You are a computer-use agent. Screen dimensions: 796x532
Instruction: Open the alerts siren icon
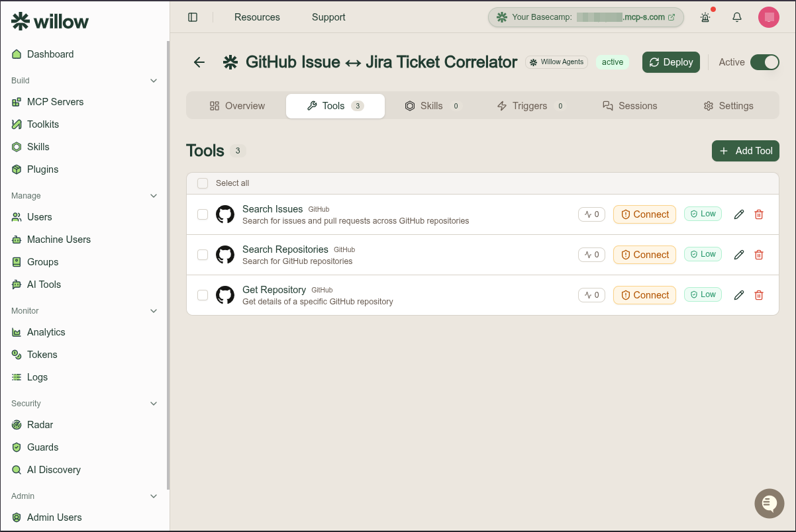coord(705,17)
